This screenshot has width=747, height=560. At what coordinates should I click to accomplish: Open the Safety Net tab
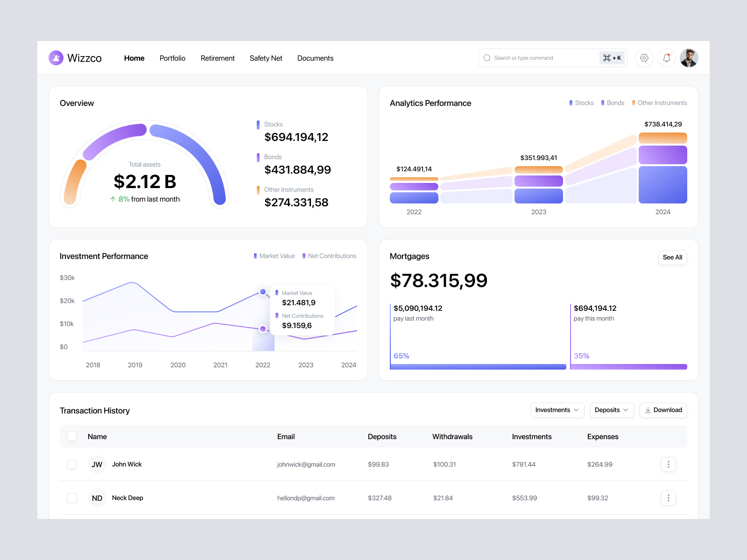[x=266, y=58]
